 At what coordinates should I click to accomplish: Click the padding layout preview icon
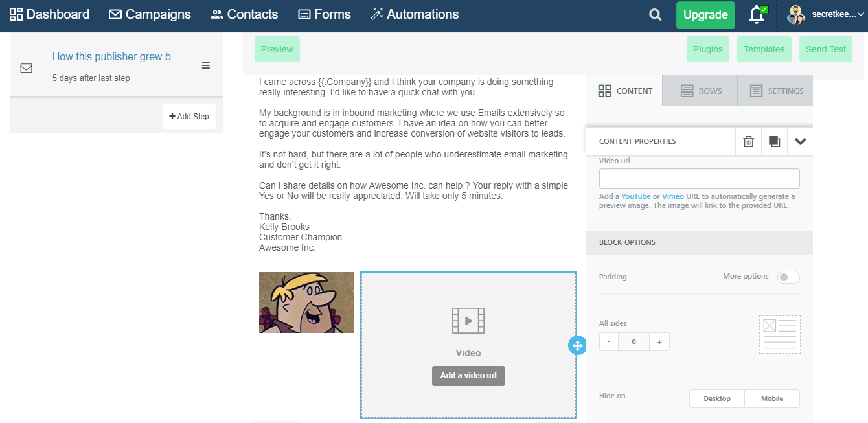pos(780,334)
